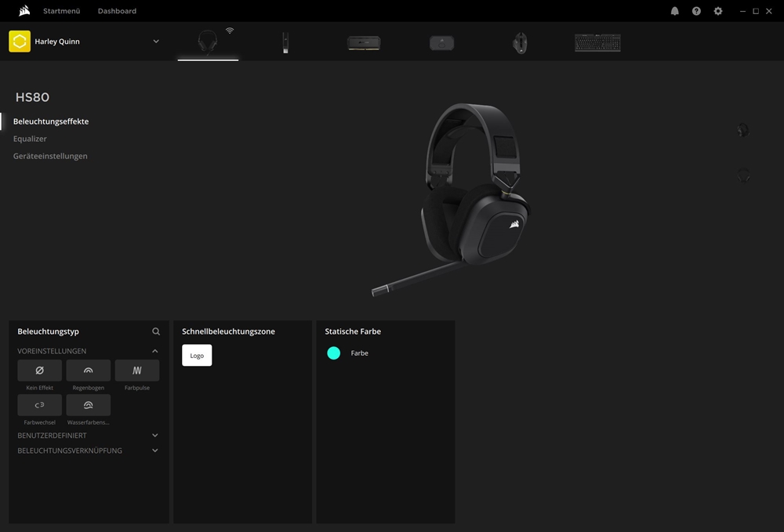The width and height of the screenshot is (784, 532).
Task: Choose the Farbwechsel lighting preset
Action: [39, 405]
